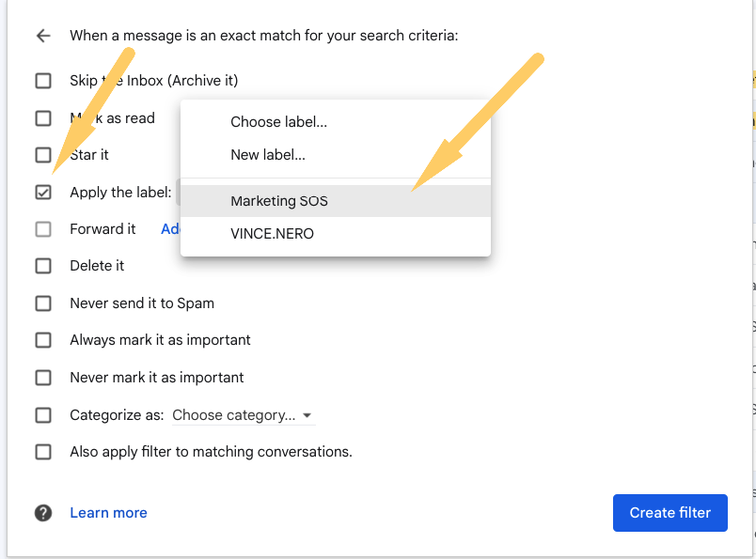Uncheck the Apply the label checkbox
This screenshot has height=559, width=756.
tap(43, 193)
